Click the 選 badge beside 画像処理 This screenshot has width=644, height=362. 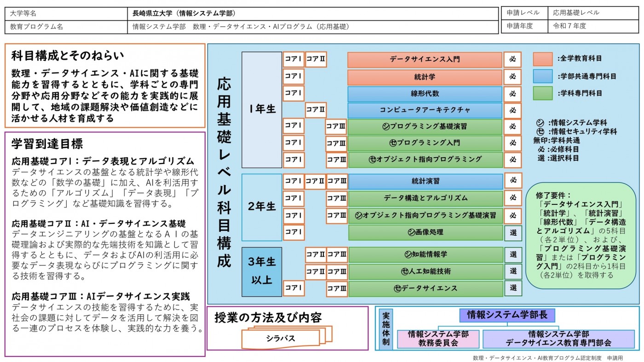click(x=513, y=232)
